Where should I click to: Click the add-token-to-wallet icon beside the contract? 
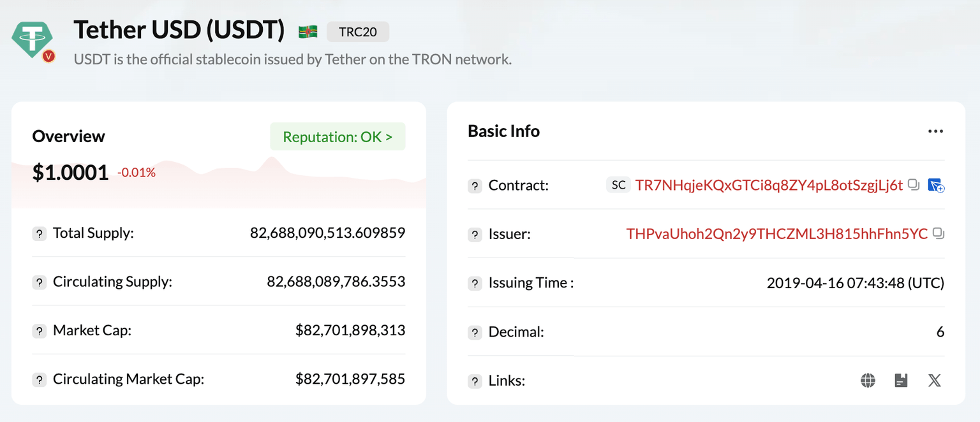(936, 186)
